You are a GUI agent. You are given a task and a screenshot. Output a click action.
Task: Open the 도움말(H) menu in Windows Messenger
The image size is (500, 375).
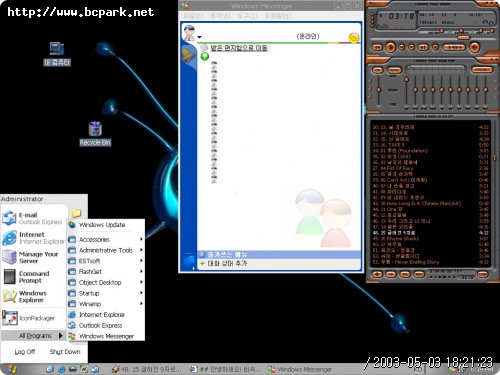click(x=278, y=16)
